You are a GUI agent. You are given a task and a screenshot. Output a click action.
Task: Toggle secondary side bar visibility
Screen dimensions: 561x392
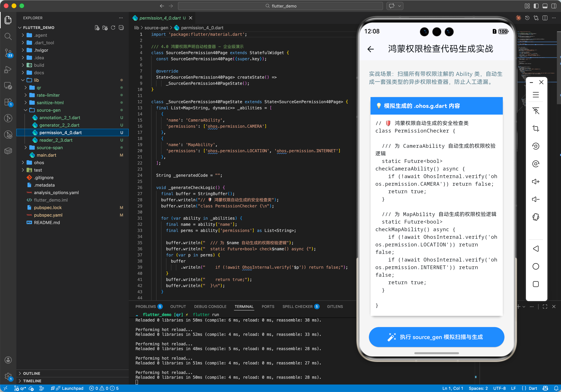(554, 6)
